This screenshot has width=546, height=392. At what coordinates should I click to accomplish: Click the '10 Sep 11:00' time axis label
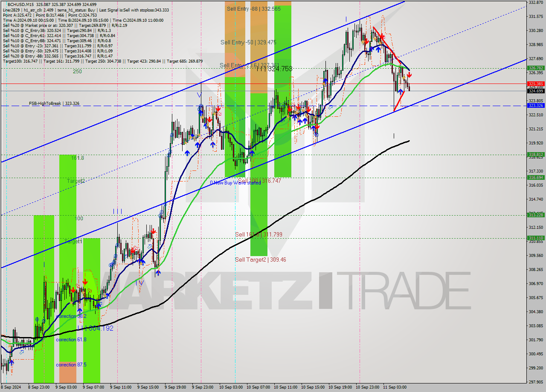pos(285,387)
